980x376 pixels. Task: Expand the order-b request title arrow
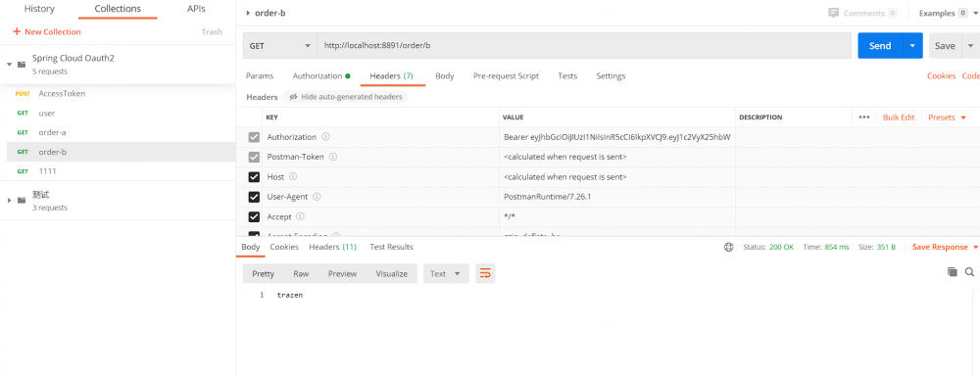(x=249, y=13)
